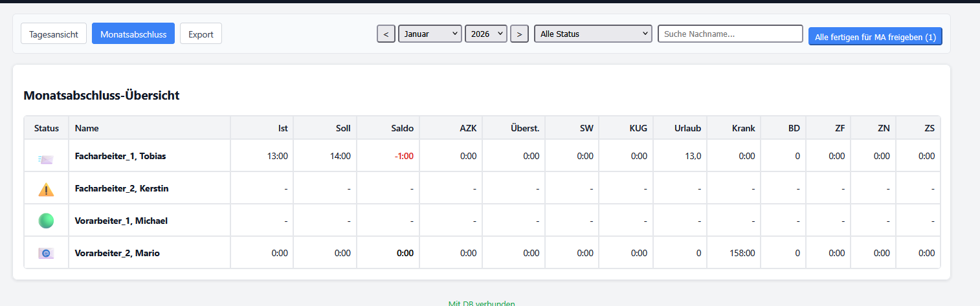Click the Ist value 13:00 for Tobias
This screenshot has height=306, width=980.
coord(277,156)
